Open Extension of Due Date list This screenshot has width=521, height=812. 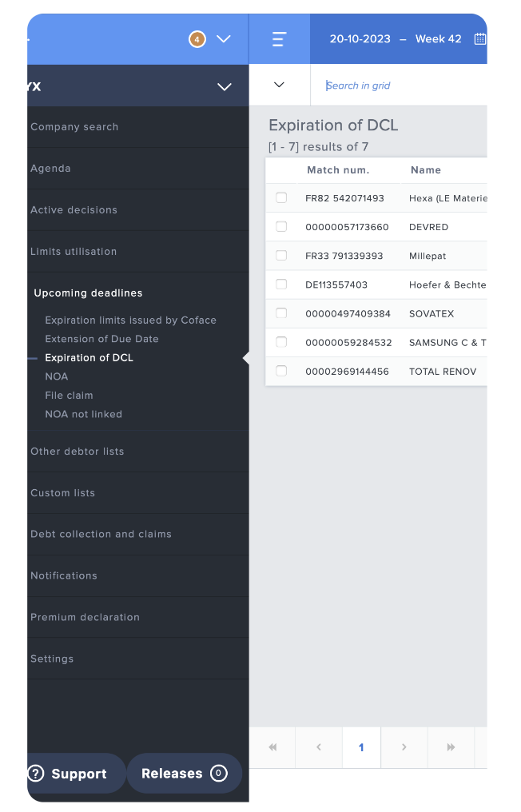click(x=101, y=339)
